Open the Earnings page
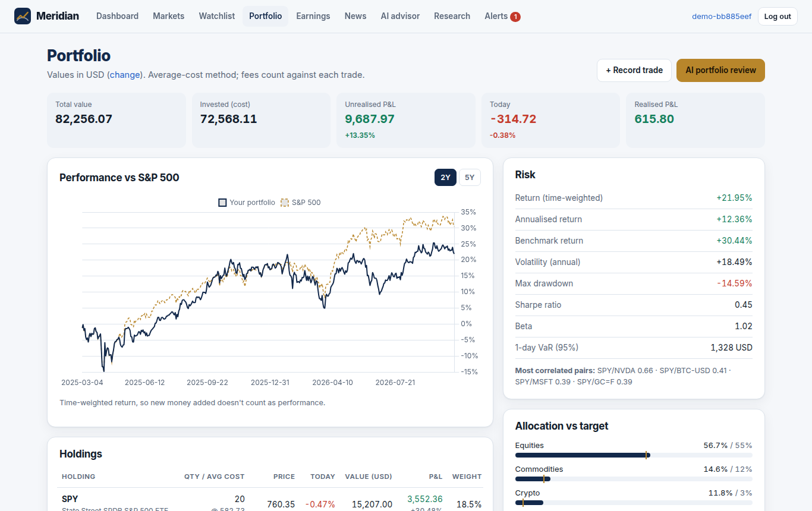Screen dimensions: 812x511 (313, 16)
